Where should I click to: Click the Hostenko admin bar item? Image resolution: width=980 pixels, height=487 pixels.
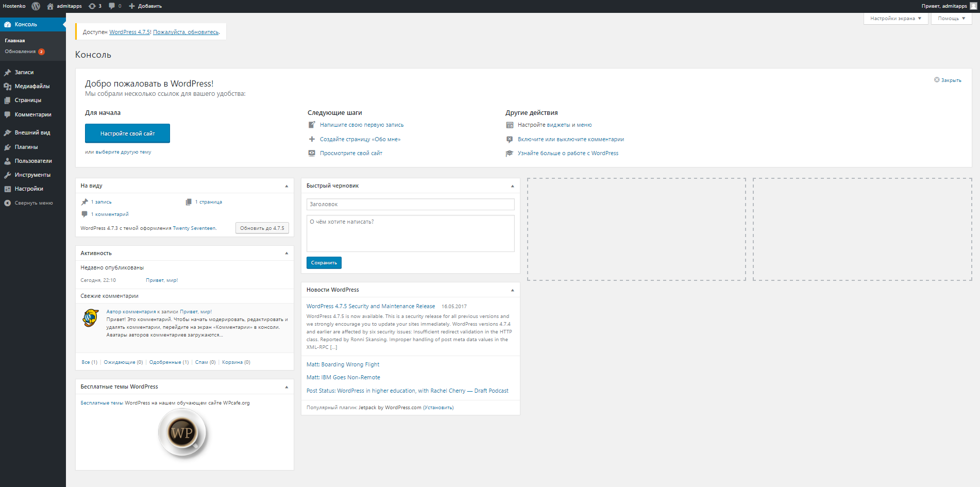pyautogui.click(x=14, y=6)
